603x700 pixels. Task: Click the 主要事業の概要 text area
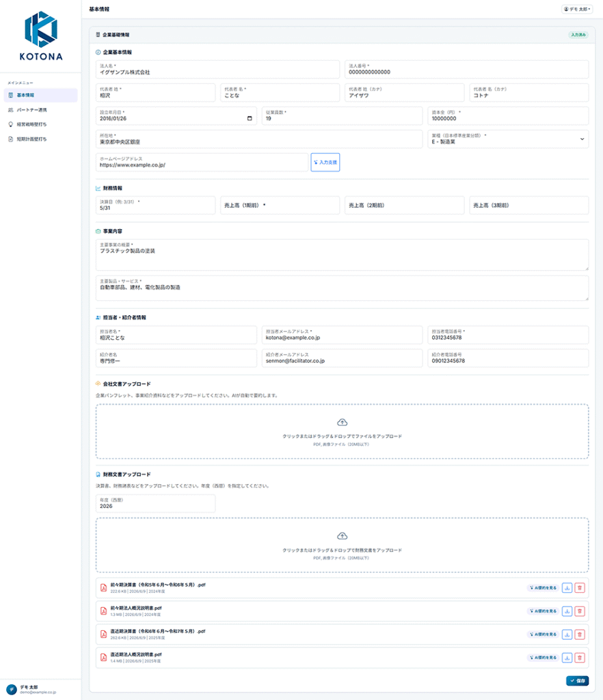pyautogui.click(x=342, y=255)
